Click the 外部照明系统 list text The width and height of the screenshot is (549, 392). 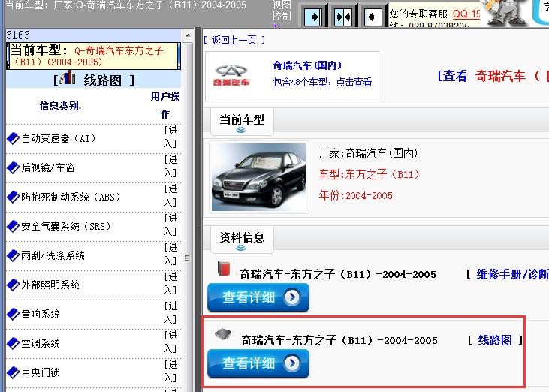pos(50,285)
